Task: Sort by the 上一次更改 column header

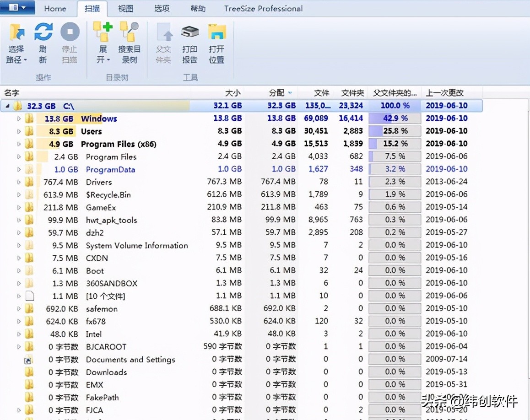Action: [x=444, y=93]
